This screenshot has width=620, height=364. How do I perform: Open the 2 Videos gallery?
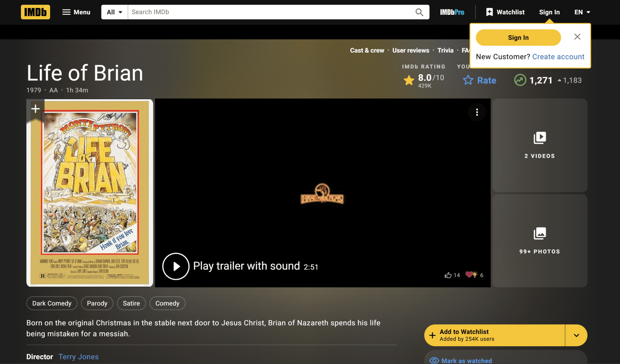tap(539, 145)
